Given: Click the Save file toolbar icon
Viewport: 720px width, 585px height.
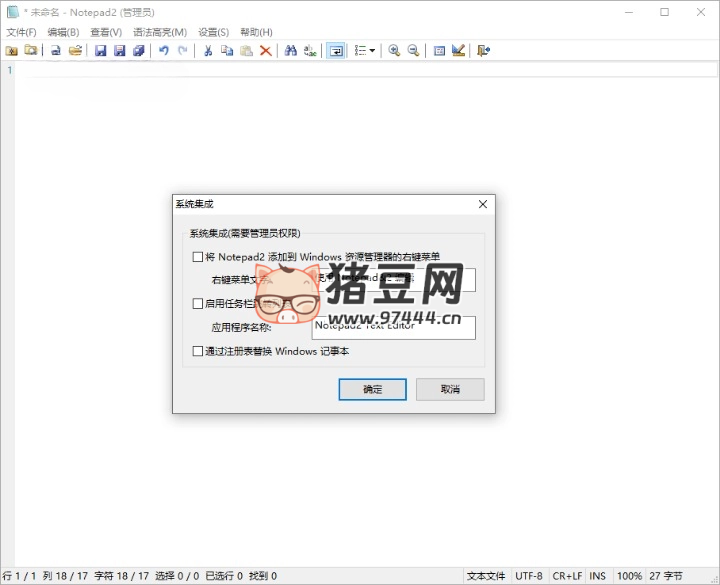Looking at the screenshot, I should pyautogui.click(x=100, y=50).
